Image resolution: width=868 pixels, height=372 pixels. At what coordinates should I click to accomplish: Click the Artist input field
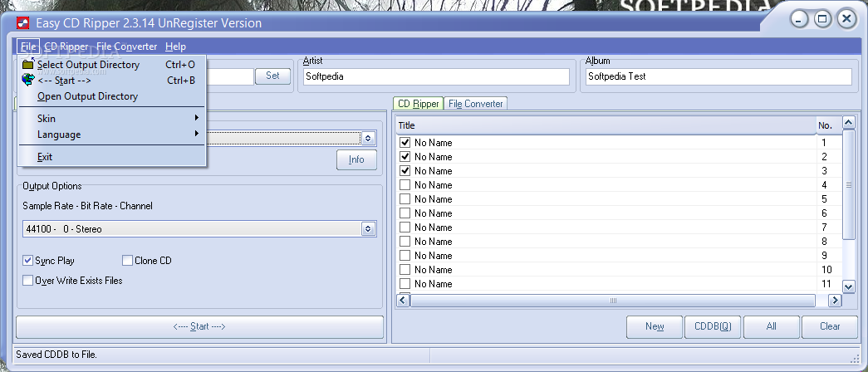[x=436, y=76]
